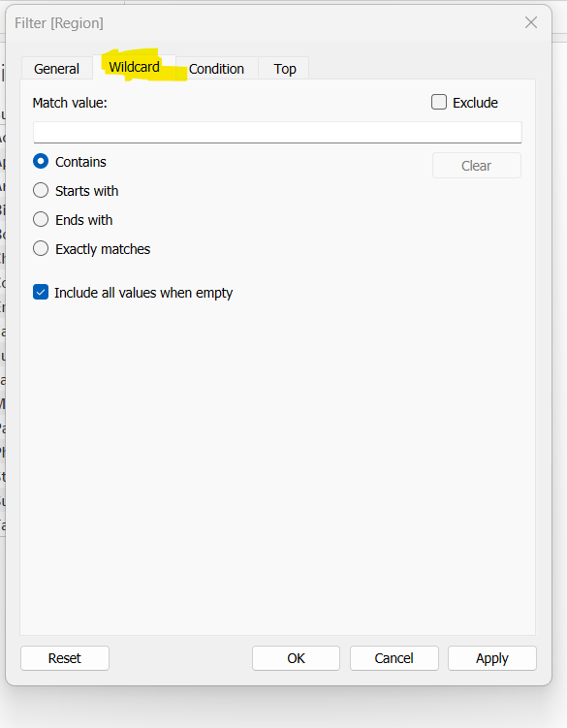Screen dimensions: 567x728
Task: Go to the Top tab
Action: coord(284,69)
